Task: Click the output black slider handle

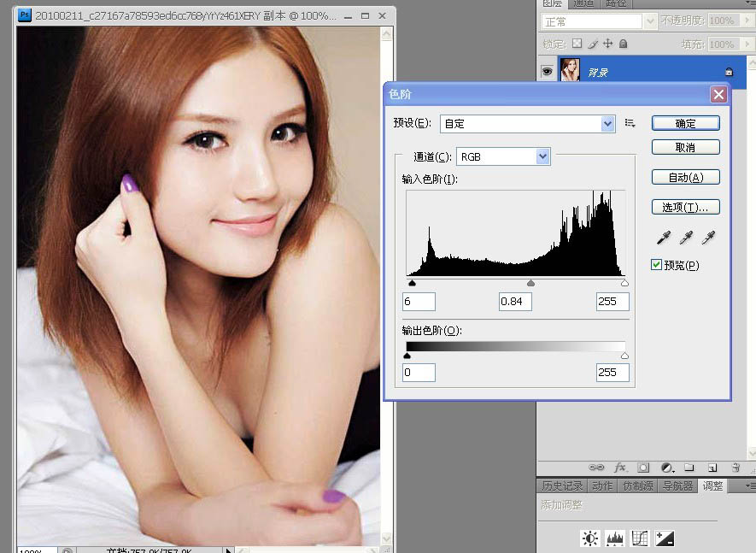Action: (x=407, y=356)
